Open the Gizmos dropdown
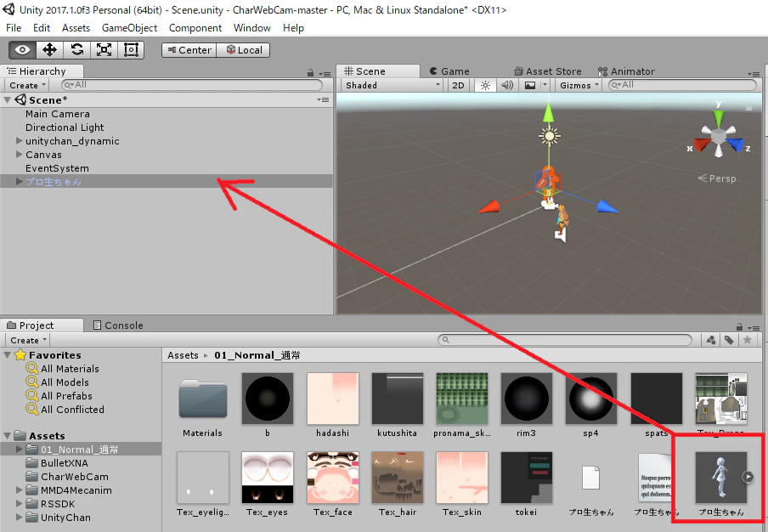 (579, 85)
